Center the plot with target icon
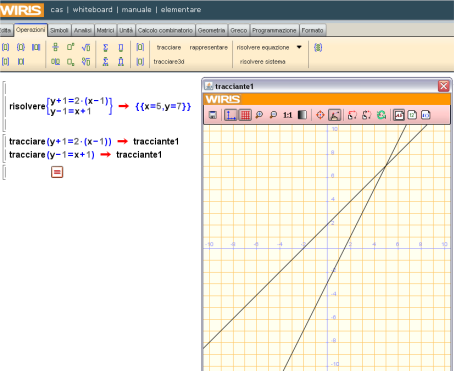This screenshot has width=454, height=371. tap(320, 115)
